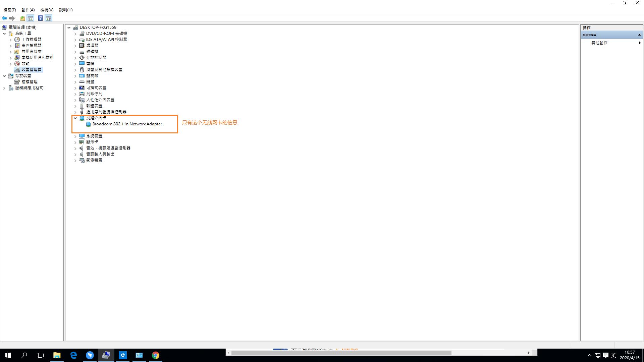Open 事件檢視器 in the left tree
Screen dimensions: 644x362
[x=31, y=46]
